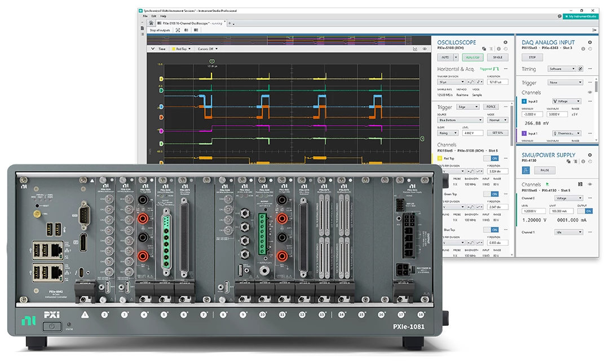Open Oscilloscope Trigger more options ellipsis
Image resolution: width=609 pixels, height=364 pixels.
[x=506, y=106]
